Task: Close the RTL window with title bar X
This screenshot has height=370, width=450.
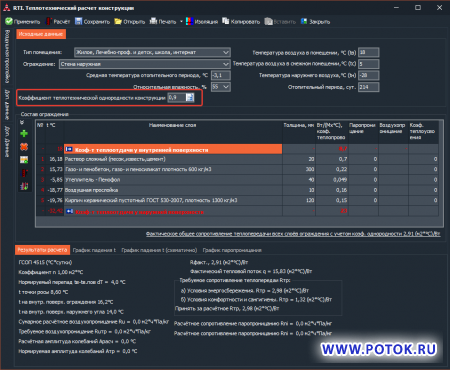Action: coord(439,8)
